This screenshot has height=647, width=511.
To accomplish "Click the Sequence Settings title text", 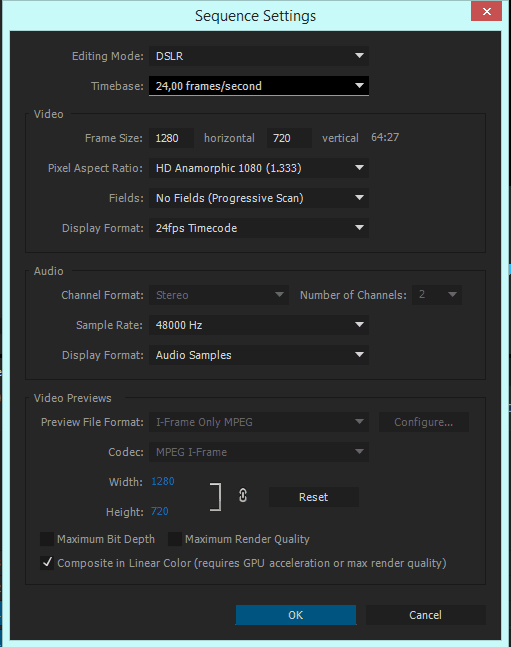I will point(255,16).
